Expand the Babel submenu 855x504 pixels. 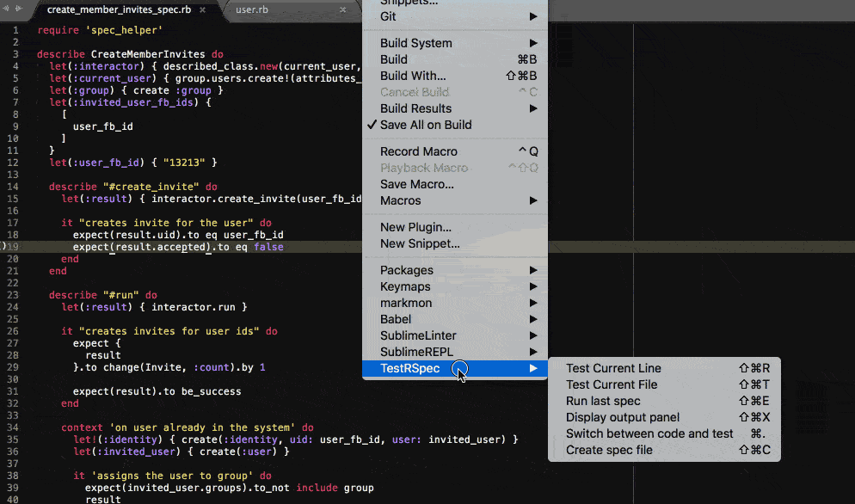pos(455,320)
